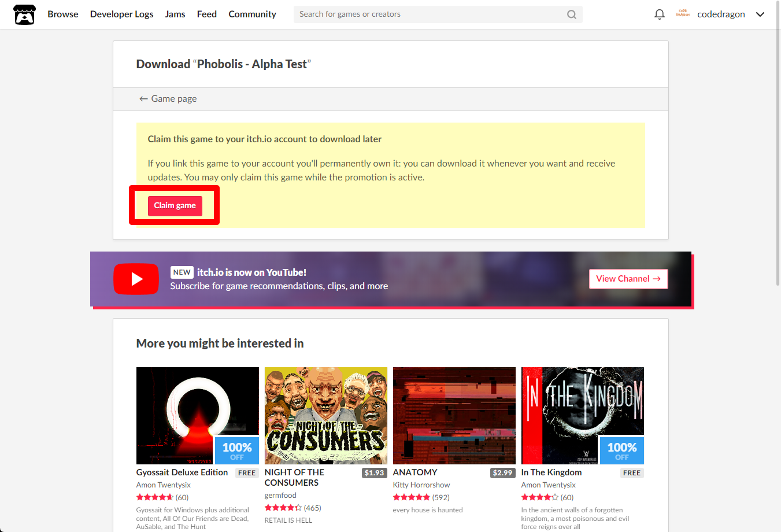Click the View Channel button

click(628, 279)
